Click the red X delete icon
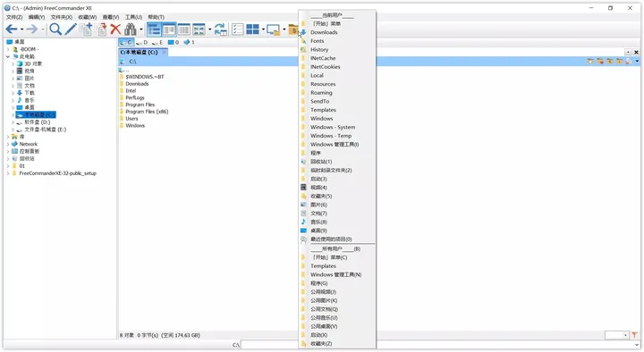Viewport: 644px width, 352px height. point(115,29)
